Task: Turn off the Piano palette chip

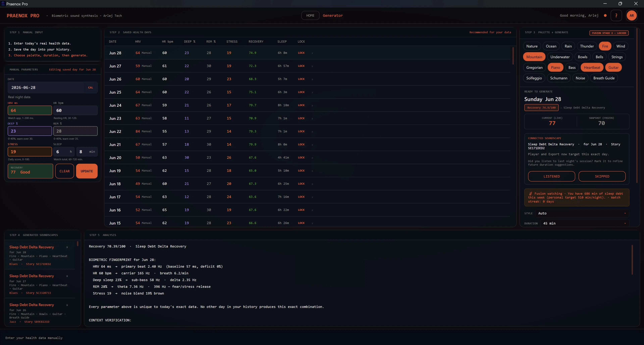Action: pyautogui.click(x=555, y=67)
